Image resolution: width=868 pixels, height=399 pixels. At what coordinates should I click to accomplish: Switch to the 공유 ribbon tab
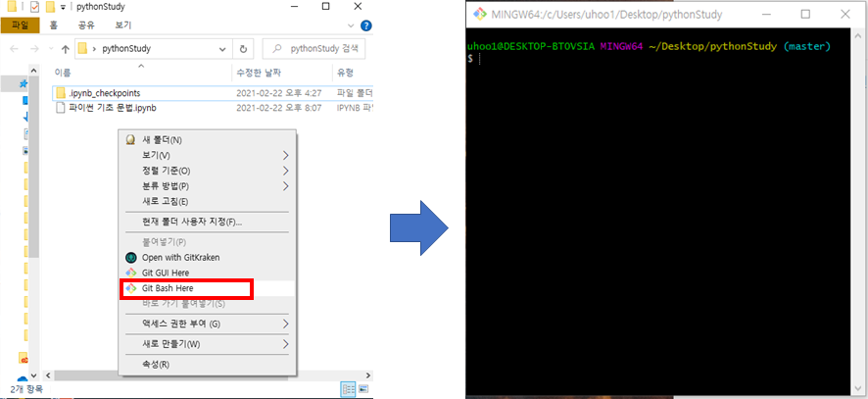86,25
